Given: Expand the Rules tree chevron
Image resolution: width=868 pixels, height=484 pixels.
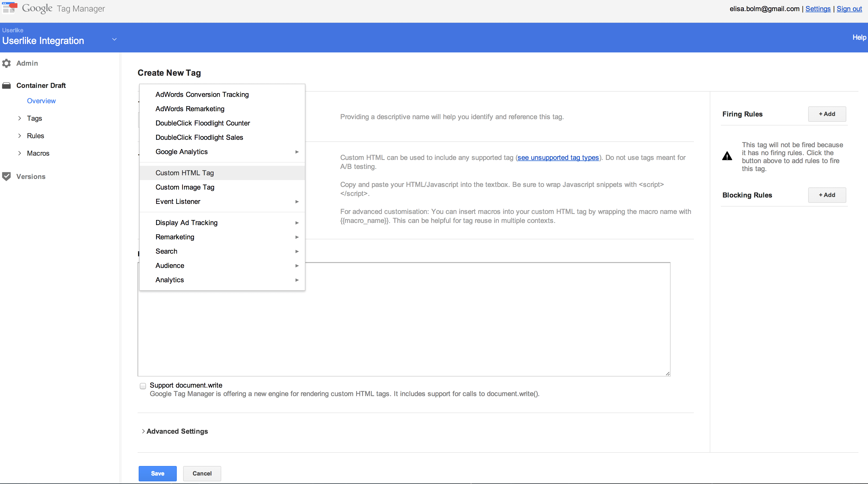Looking at the screenshot, I should coord(20,136).
